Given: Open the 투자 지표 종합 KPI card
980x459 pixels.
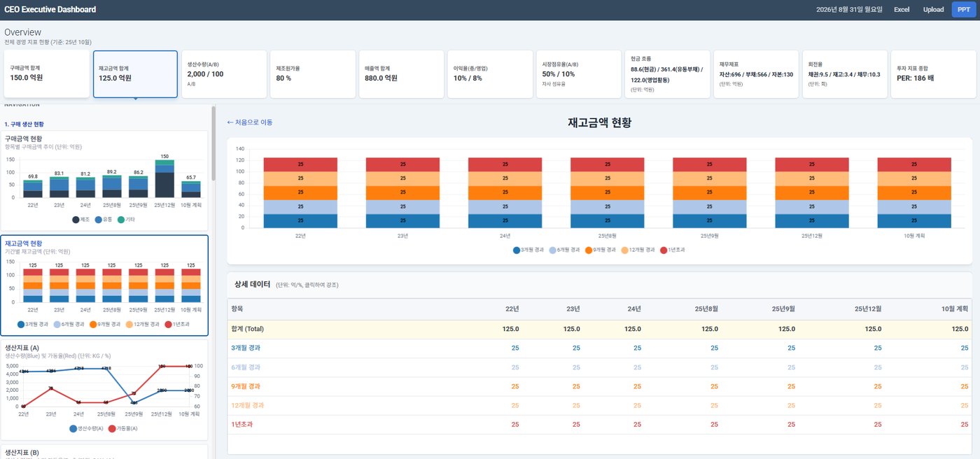Looking at the screenshot, I should tap(933, 74).
